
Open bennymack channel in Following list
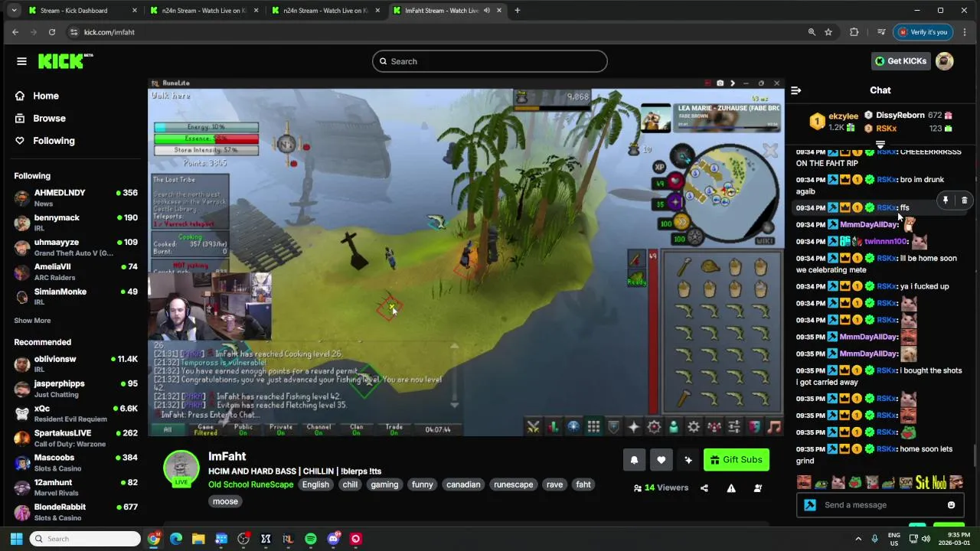(75, 223)
